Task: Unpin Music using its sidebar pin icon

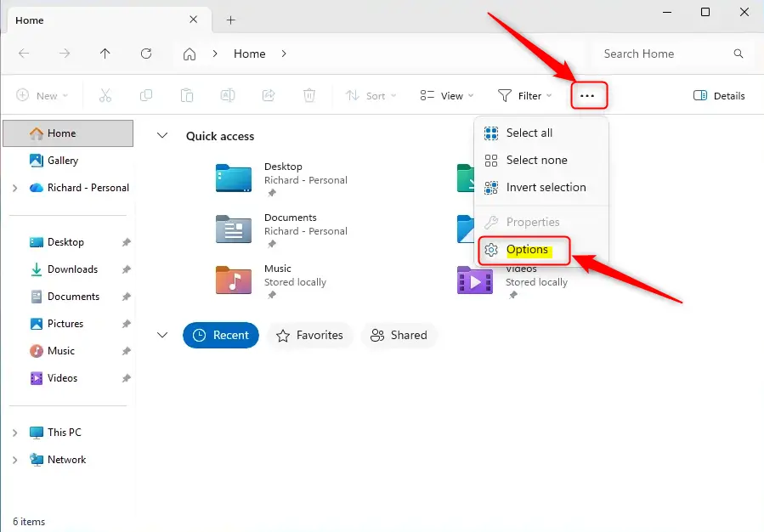Action: click(x=126, y=351)
